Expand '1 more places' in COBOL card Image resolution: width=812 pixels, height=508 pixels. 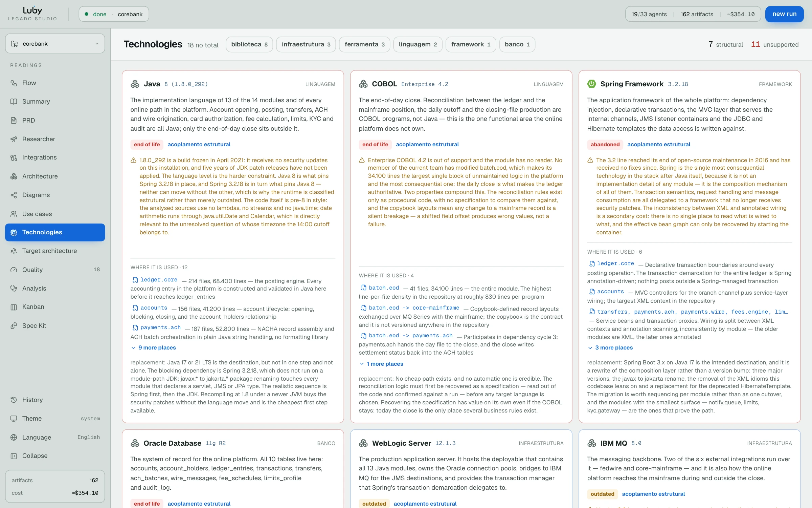coord(381,364)
